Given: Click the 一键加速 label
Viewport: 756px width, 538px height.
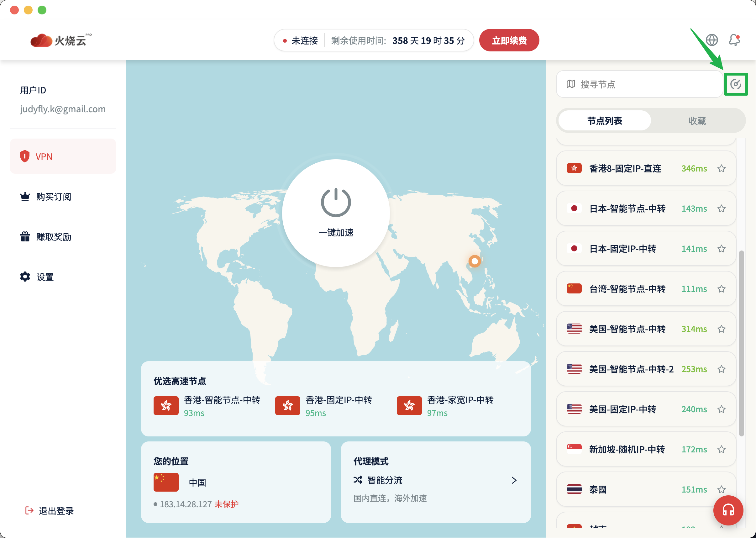Looking at the screenshot, I should tap(336, 232).
